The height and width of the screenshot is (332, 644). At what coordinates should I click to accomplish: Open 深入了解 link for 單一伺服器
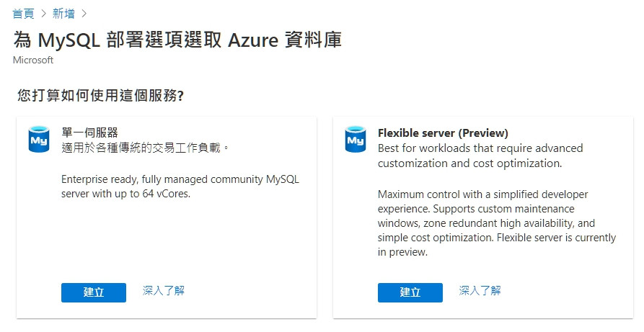(164, 291)
